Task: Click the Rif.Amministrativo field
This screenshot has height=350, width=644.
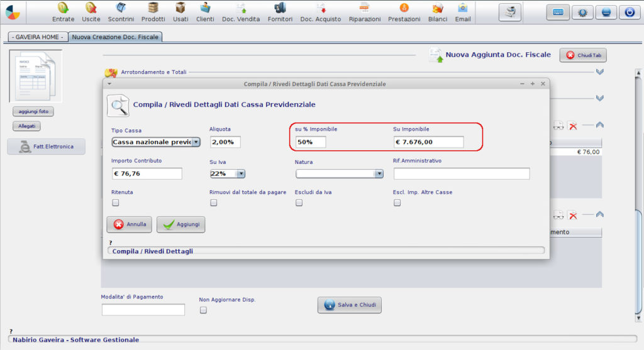Action: [x=462, y=173]
